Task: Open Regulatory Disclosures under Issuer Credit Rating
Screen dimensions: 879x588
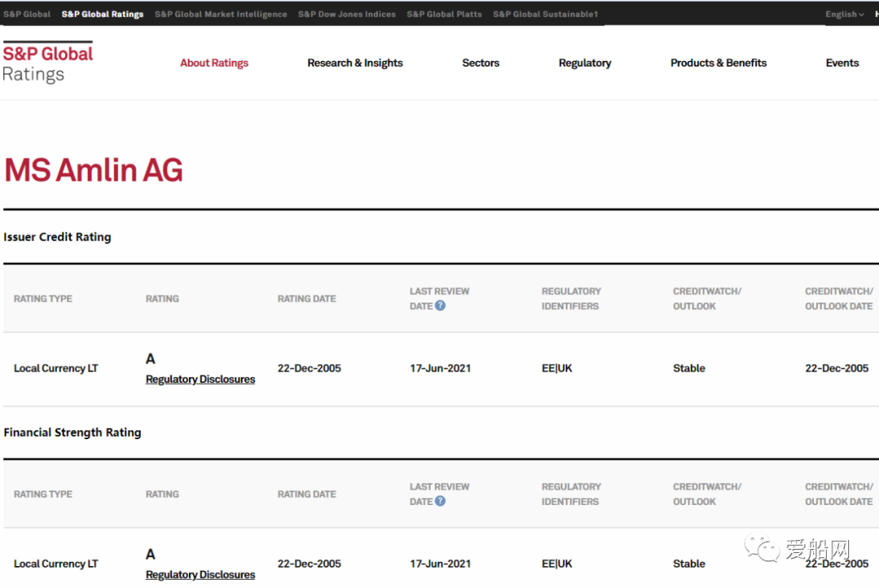Action: (x=200, y=379)
